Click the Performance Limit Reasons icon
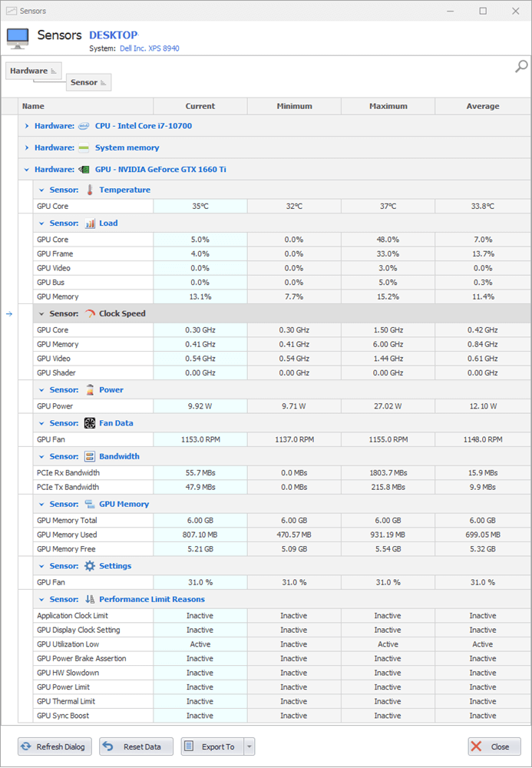The width and height of the screenshot is (532, 768). click(90, 600)
